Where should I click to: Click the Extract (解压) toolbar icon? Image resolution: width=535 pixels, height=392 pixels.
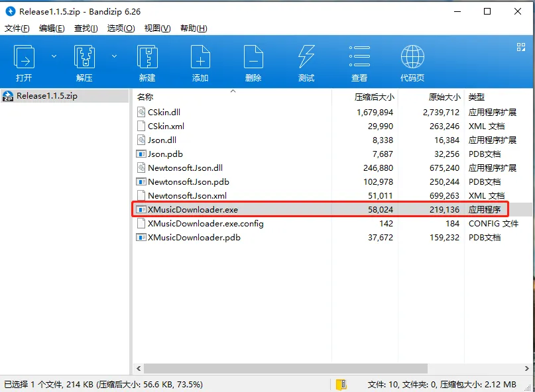[x=84, y=56]
